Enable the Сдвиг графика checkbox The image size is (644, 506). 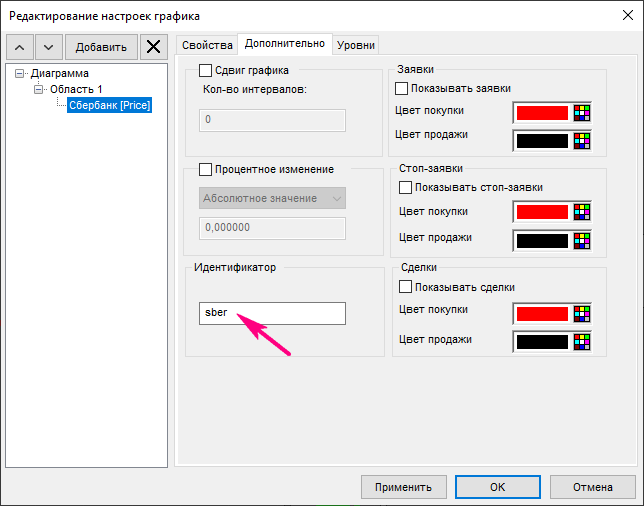pos(206,70)
